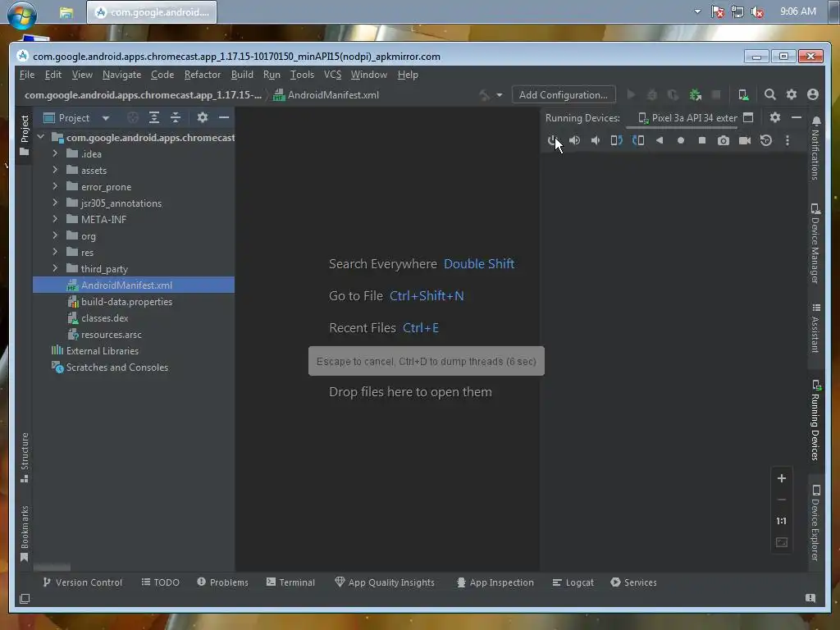Open the account avatar icon
Screen dimensions: 840x630
(x=813, y=95)
